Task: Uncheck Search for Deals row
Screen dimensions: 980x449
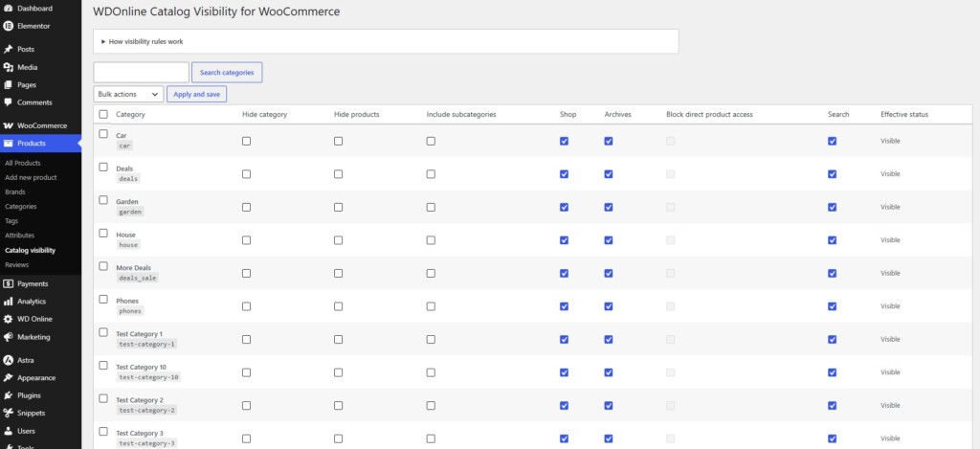Action: point(832,174)
